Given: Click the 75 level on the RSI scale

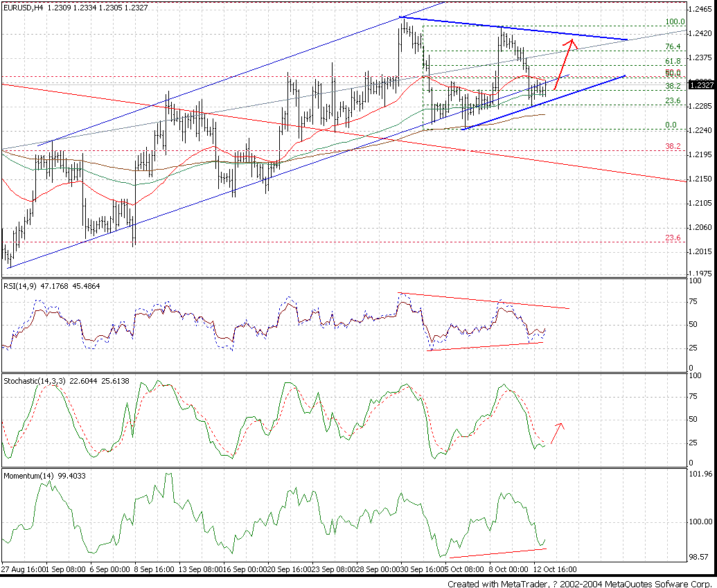Looking at the screenshot, I should click(693, 302).
